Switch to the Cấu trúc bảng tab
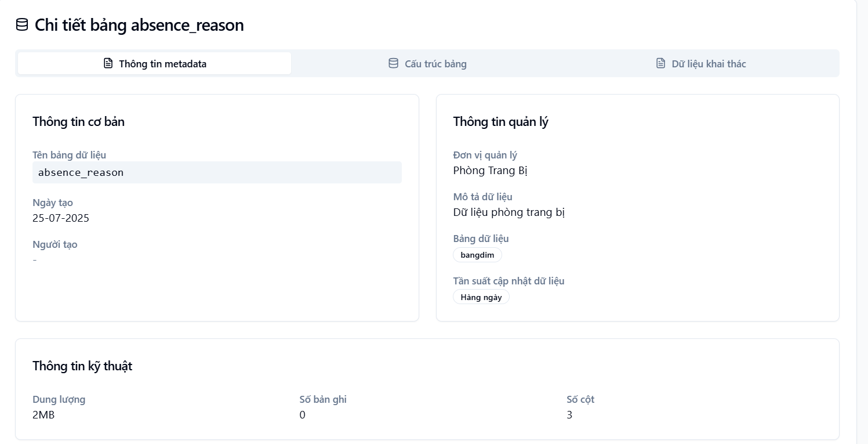Image resolution: width=868 pixels, height=444 pixels. (428, 63)
